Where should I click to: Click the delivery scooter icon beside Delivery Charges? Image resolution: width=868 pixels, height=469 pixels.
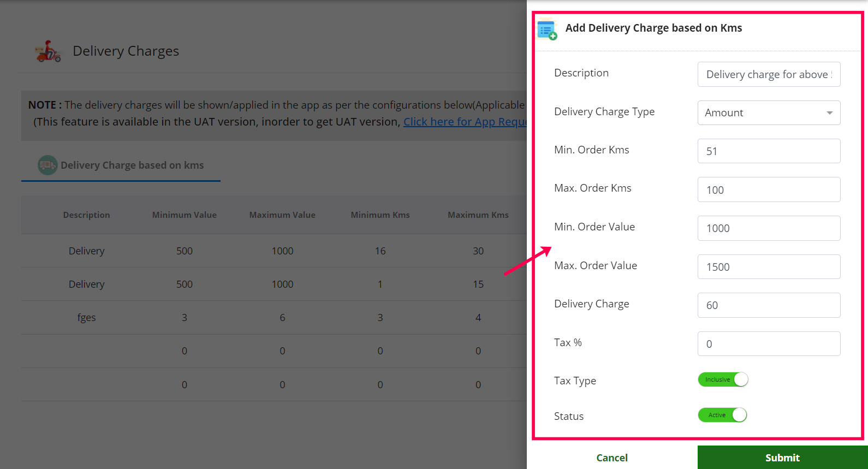[x=48, y=51]
